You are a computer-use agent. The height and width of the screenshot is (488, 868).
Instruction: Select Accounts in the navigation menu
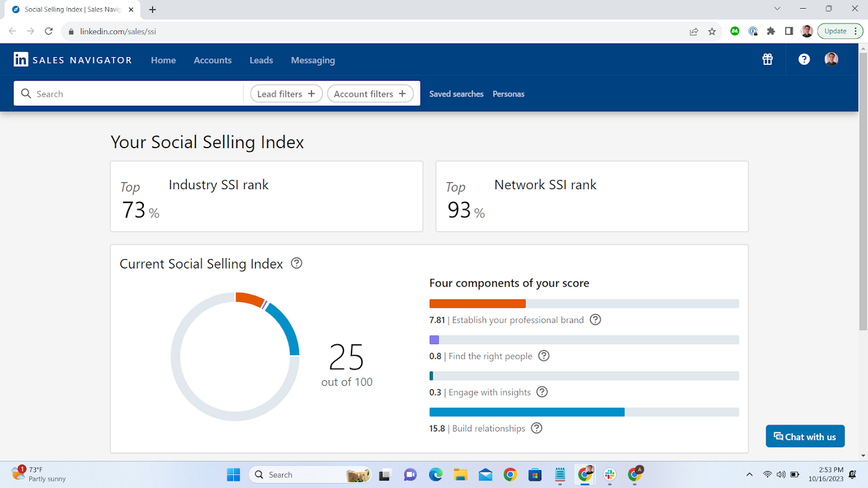[213, 60]
